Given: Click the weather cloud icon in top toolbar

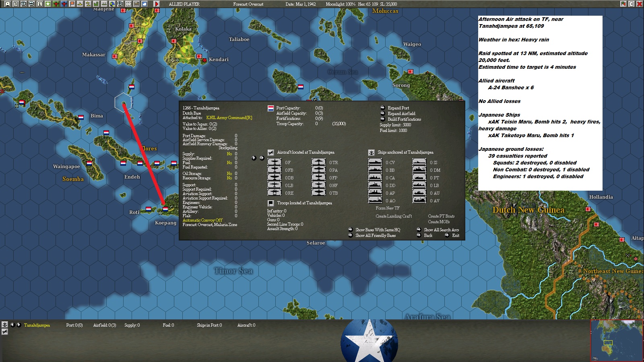Looking at the screenshot, I should click(x=144, y=4).
